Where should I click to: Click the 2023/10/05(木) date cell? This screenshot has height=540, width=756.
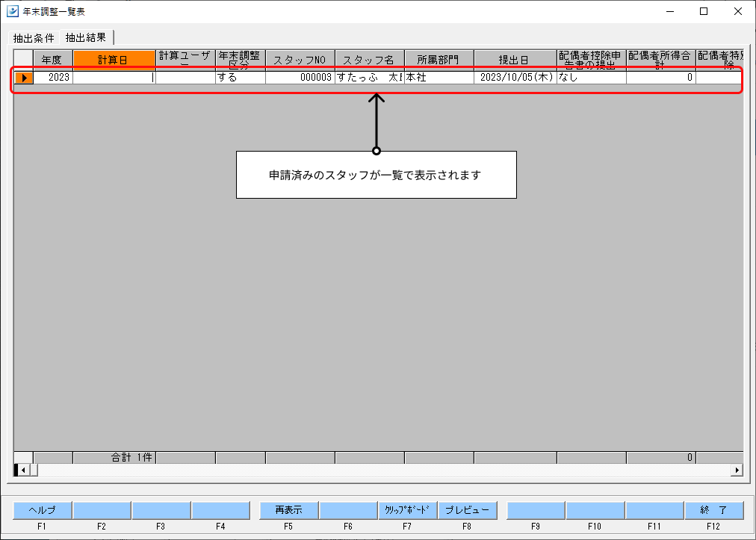coord(515,77)
